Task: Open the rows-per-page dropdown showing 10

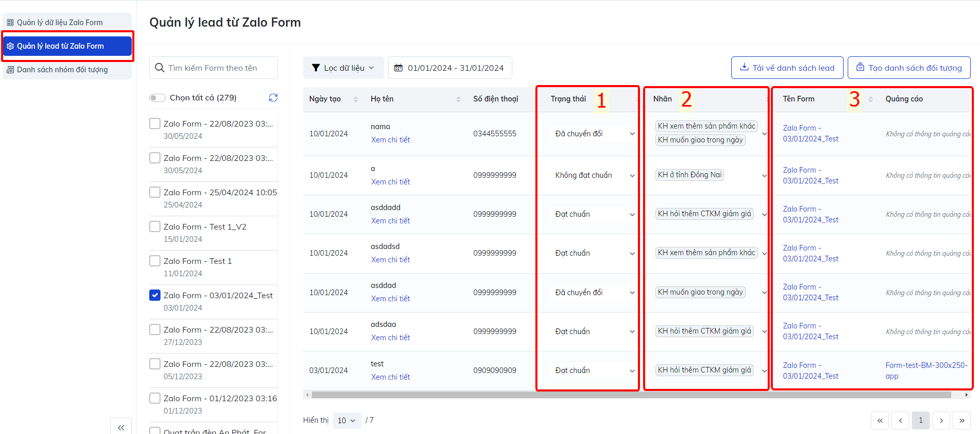Action: 347,421
